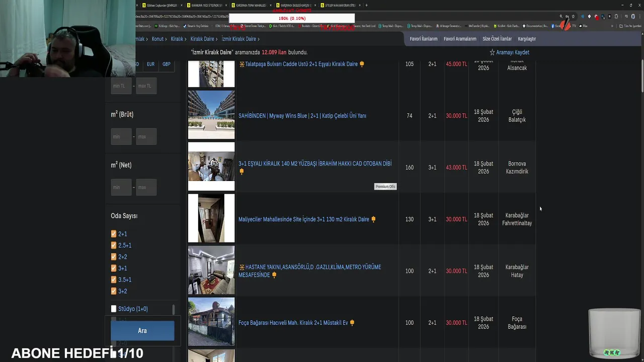Uncheck the 3+2 room filter
Image resolution: width=644 pixels, height=362 pixels.
114,291
